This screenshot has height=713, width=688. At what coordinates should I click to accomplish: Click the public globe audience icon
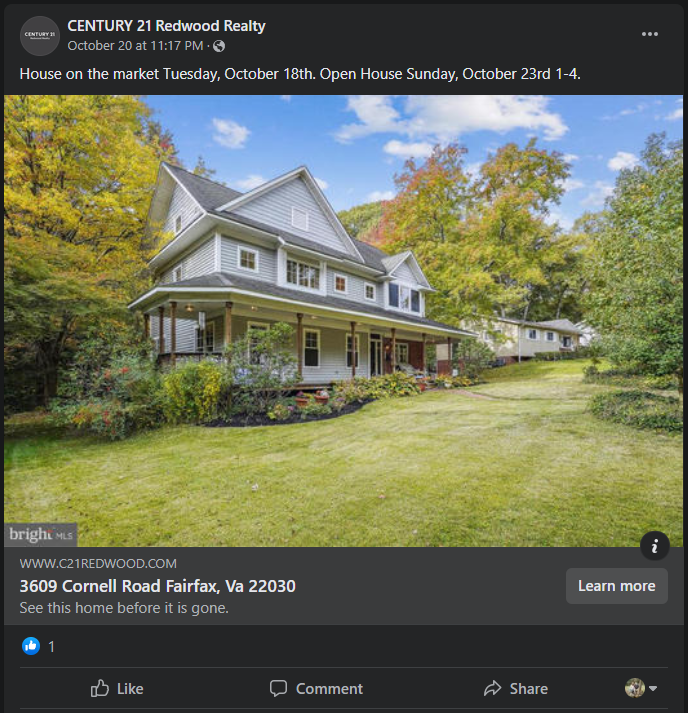pyautogui.click(x=219, y=46)
